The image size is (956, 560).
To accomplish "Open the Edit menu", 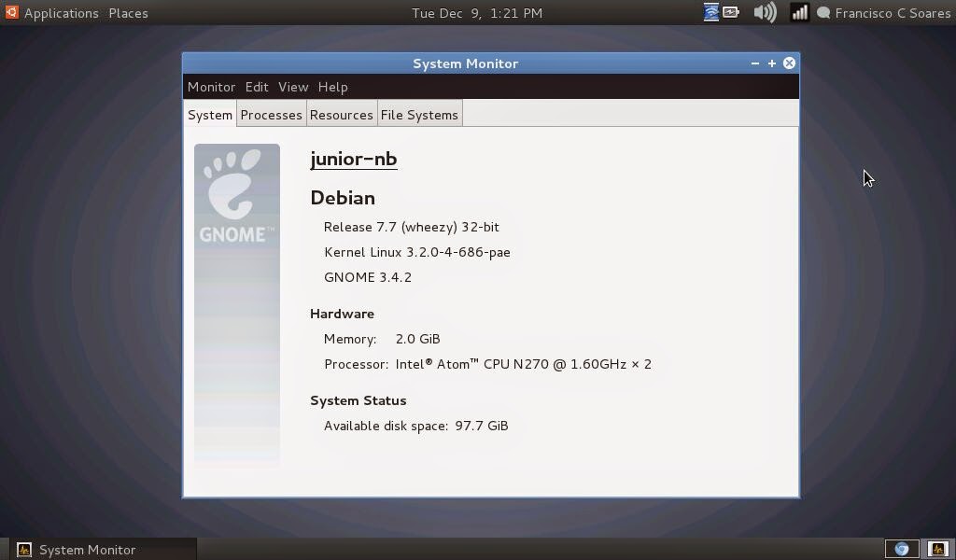I will tap(257, 87).
